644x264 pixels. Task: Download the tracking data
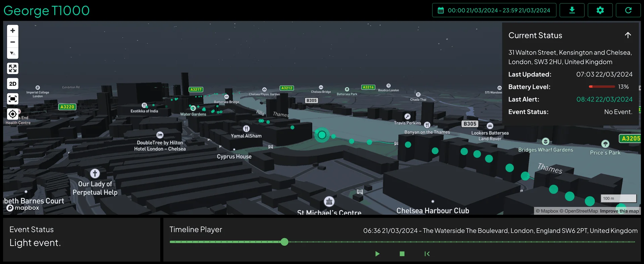pos(572,10)
